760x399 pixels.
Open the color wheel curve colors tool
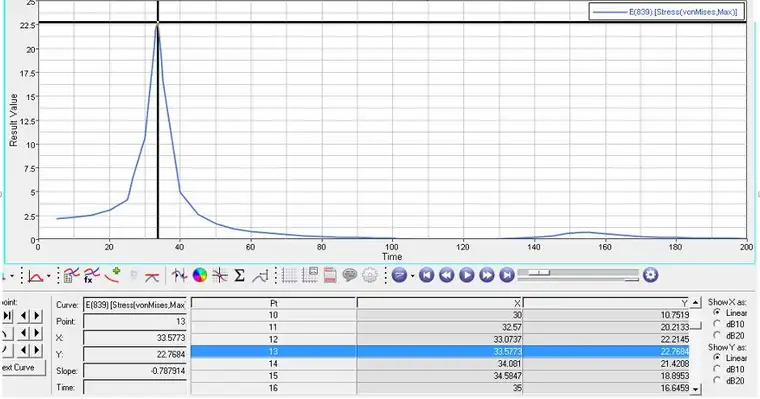coord(200,275)
